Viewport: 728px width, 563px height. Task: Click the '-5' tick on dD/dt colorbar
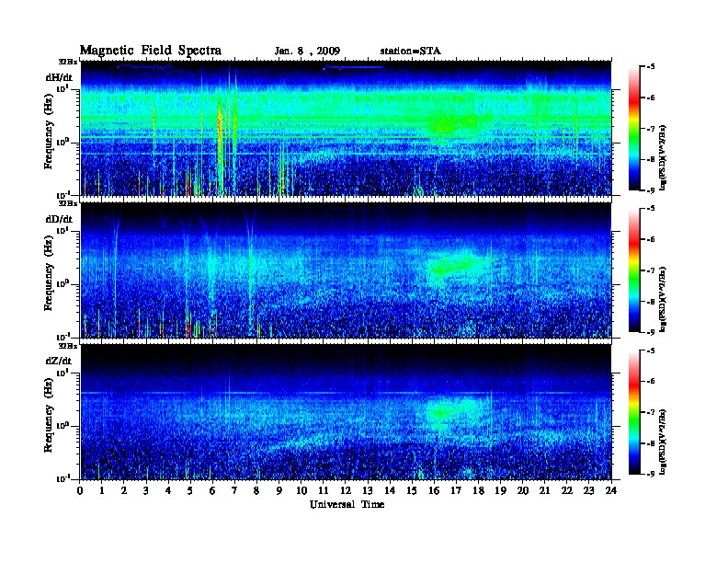pyautogui.click(x=651, y=209)
